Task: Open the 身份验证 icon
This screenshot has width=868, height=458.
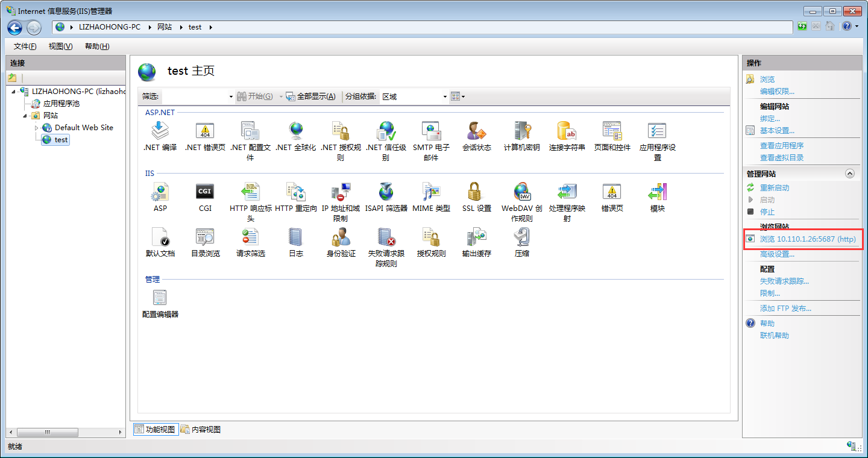Action: (341, 237)
